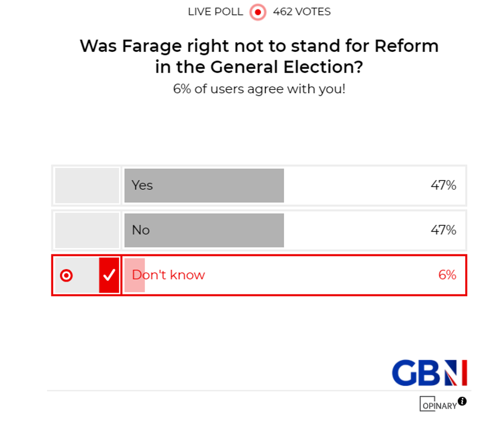Click the 6% agreement message
Image resolution: width=484 pixels, height=448 pixels.
pos(258,89)
